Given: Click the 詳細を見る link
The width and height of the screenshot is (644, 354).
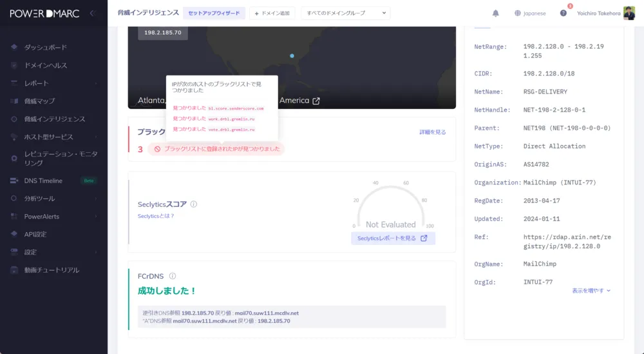Looking at the screenshot, I should pos(432,132).
